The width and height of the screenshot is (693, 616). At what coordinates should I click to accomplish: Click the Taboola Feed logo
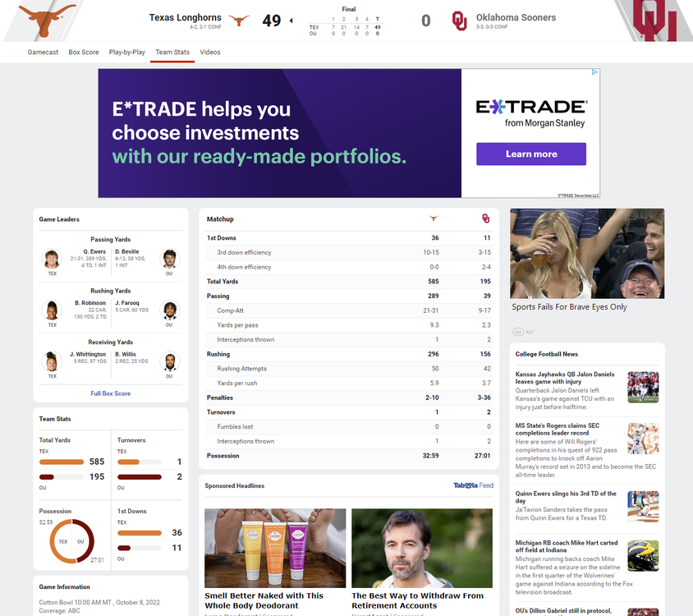pyautogui.click(x=473, y=485)
